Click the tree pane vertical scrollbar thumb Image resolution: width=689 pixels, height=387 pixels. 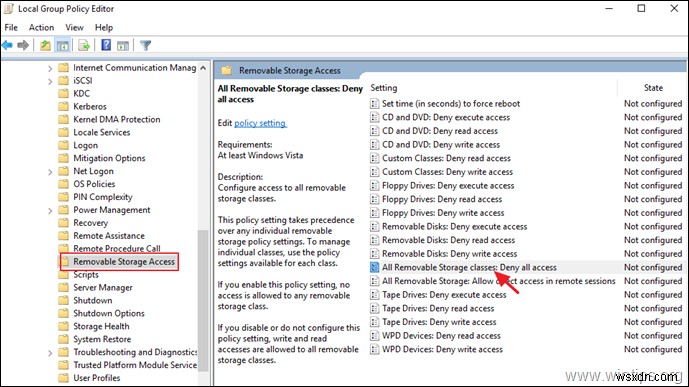[x=203, y=301]
